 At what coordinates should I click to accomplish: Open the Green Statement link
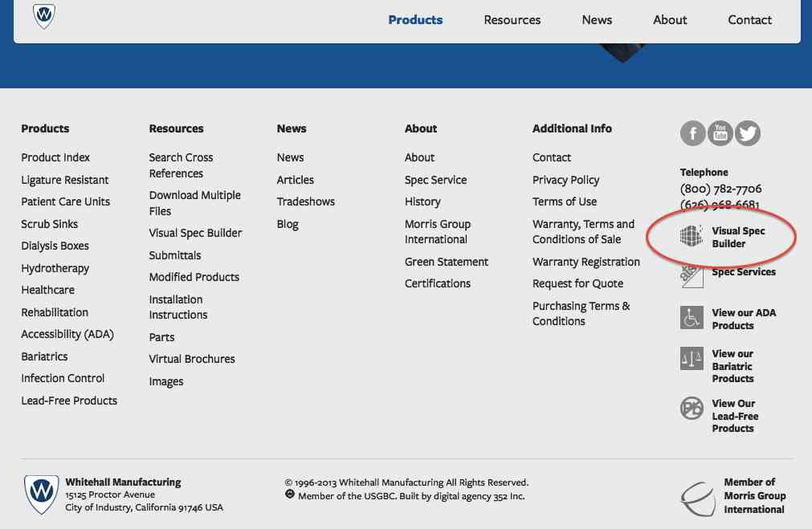tap(447, 262)
